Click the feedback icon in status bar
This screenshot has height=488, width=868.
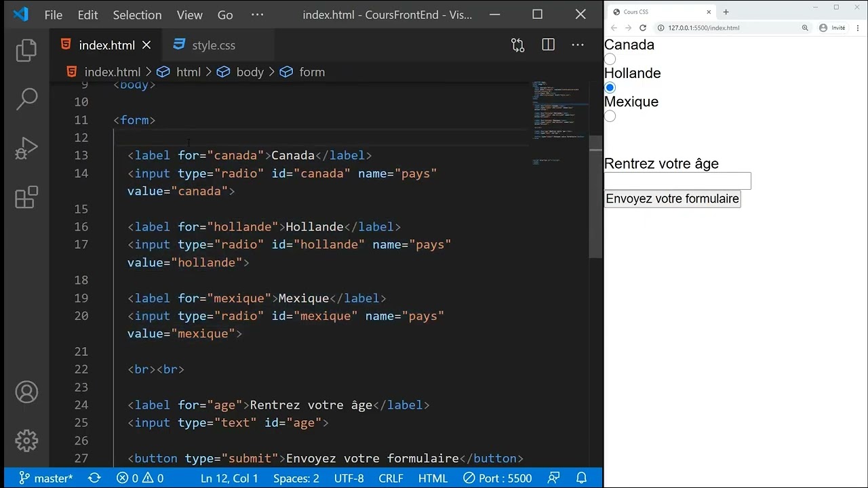(x=554, y=479)
